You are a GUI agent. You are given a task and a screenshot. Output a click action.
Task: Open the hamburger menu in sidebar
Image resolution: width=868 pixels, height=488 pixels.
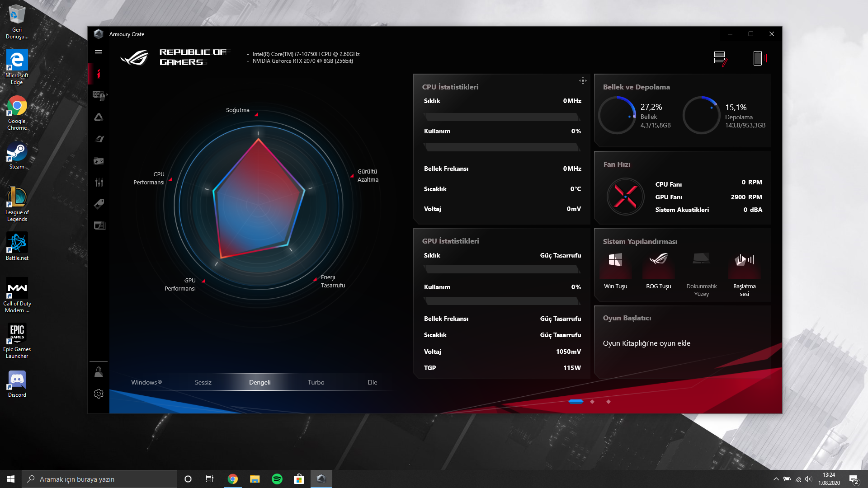tap(99, 52)
